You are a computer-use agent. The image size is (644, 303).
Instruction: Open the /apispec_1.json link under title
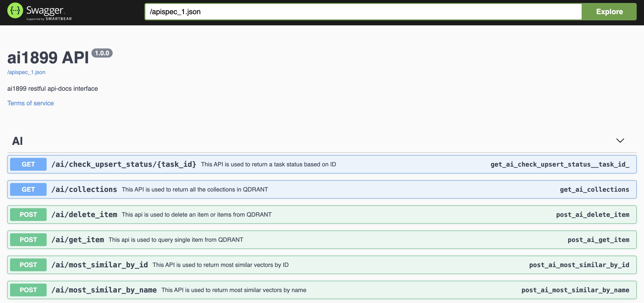(x=26, y=72)
